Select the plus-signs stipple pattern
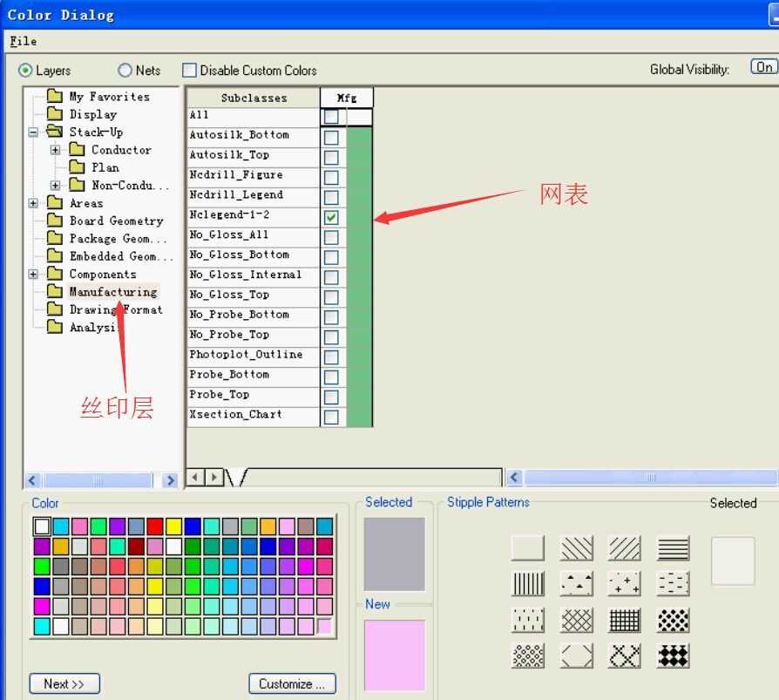The image size is (779, 700). click(625, 584)
